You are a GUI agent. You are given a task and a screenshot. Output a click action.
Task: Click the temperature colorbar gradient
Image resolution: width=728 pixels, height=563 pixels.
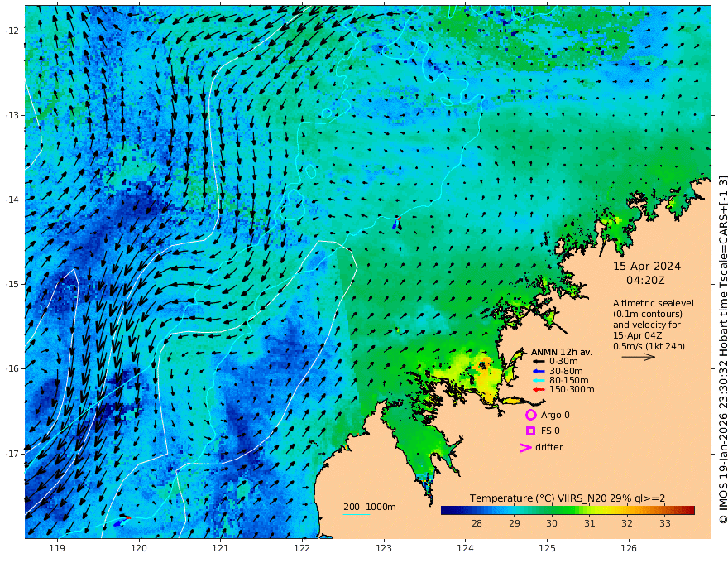[x=568, y=511]
